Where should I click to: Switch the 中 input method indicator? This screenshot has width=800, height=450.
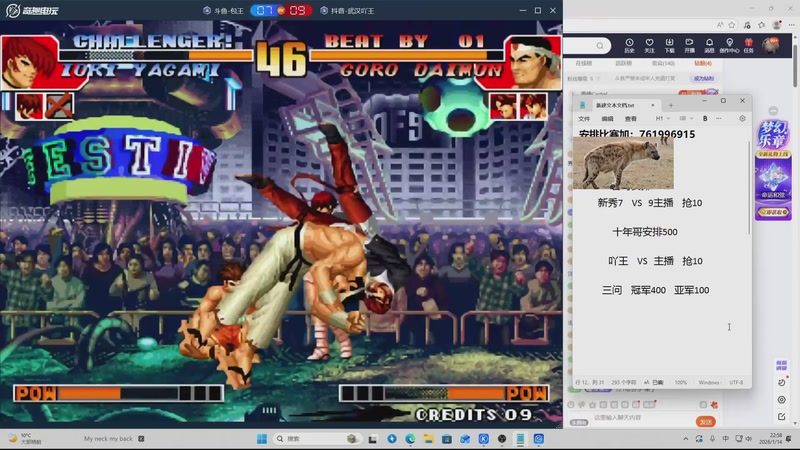(x=725, y=439)
